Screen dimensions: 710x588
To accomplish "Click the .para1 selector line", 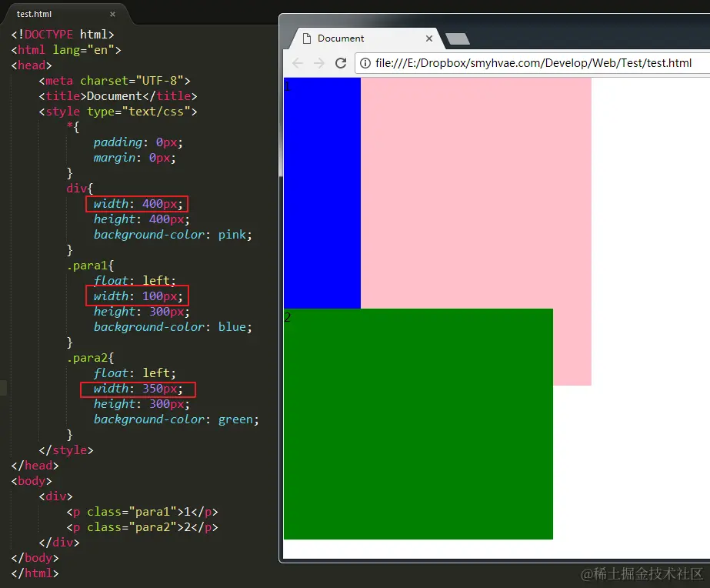I will (x=90, y=266).
